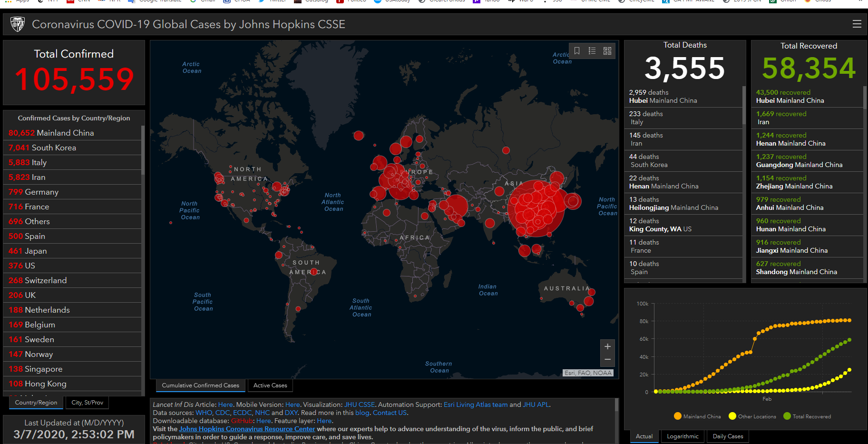
Task: Switch to Active Cases map tab
Action: pos(270,385)
